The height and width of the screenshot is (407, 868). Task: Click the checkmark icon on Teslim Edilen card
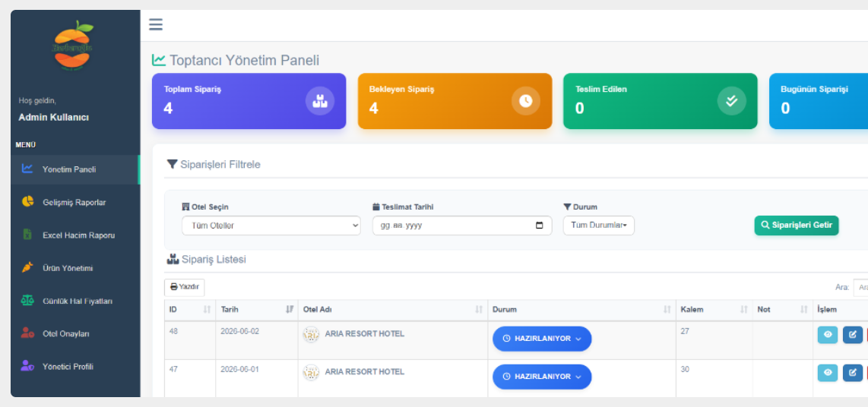(x=731, y=101)
